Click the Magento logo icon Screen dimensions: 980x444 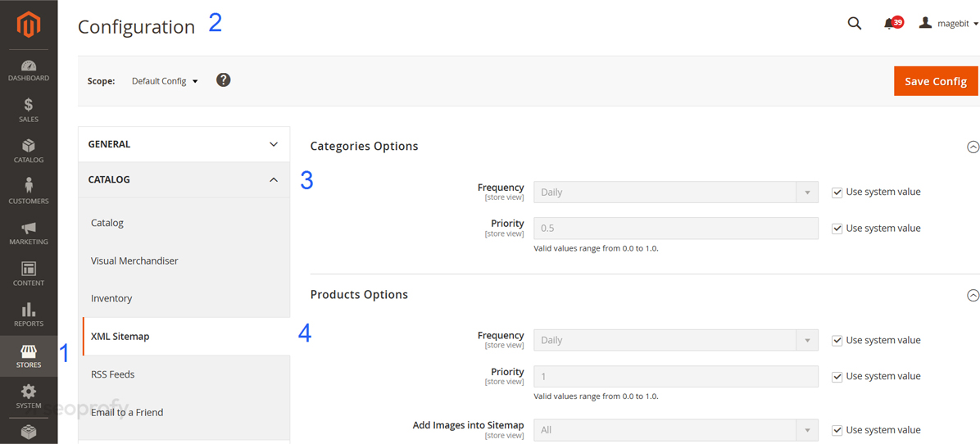(29, 26)
